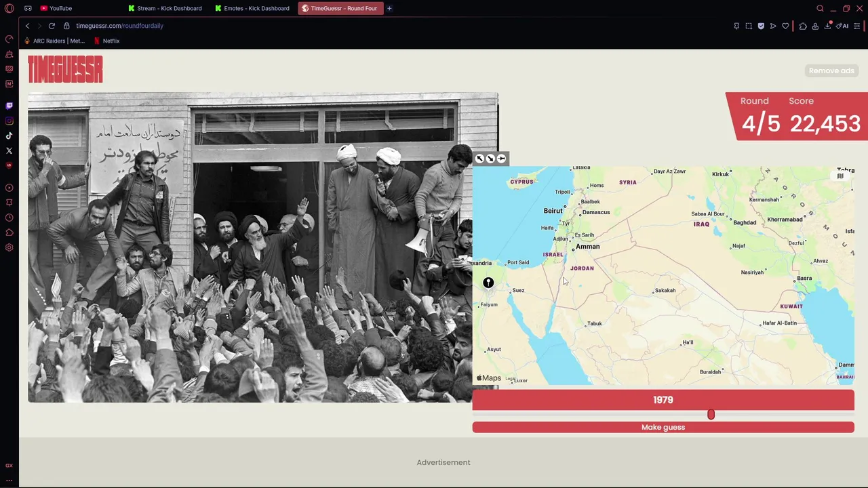The image size is (868, 488).
Task: Switch to the Emotes - Kick Dashboard tab
Action: tap(252, 8)
